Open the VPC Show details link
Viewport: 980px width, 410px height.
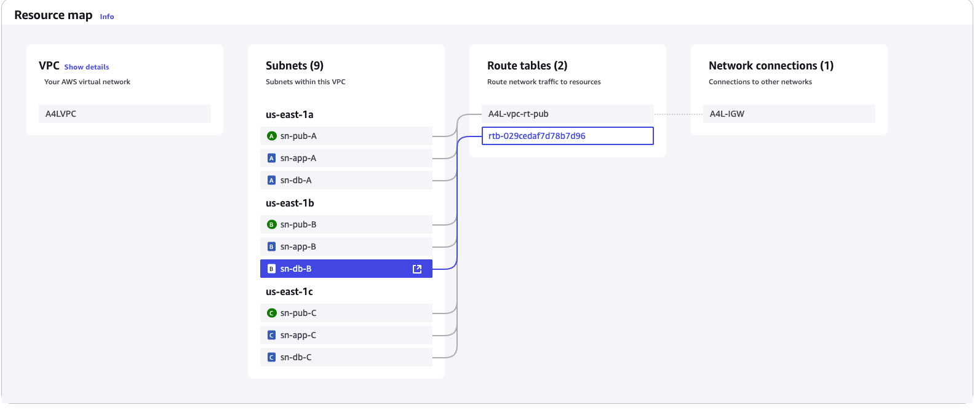tap(87, 67)
